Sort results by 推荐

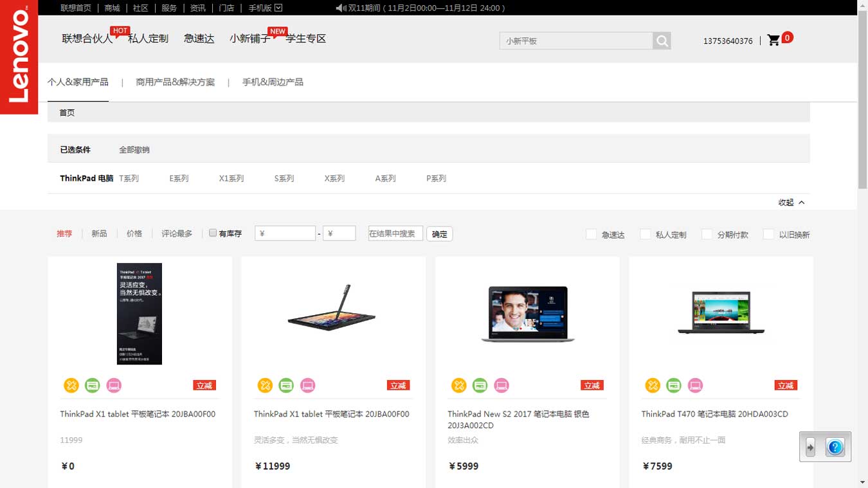coord(64,233)
